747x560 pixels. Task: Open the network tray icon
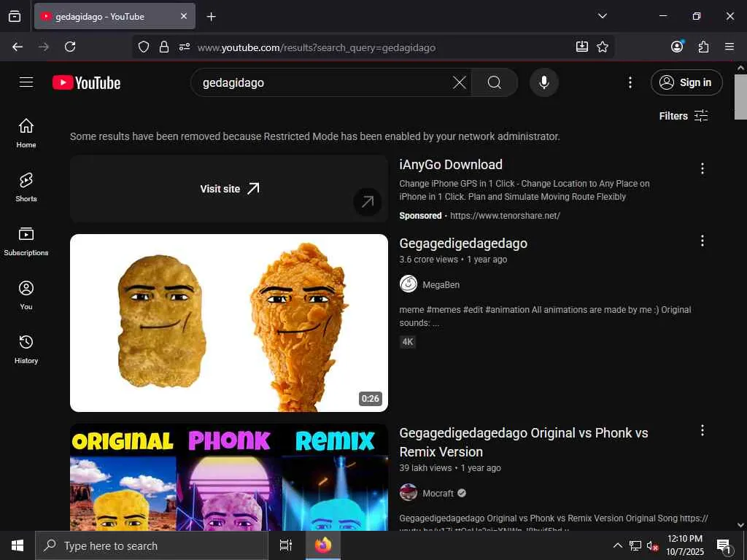pyautogui.click(x=635, y=545)
